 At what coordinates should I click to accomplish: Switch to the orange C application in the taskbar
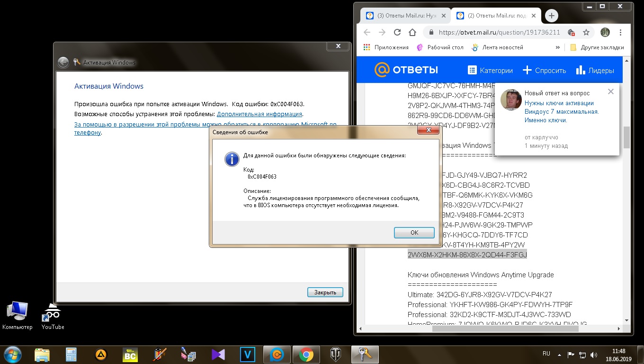[x=277, y=355]
